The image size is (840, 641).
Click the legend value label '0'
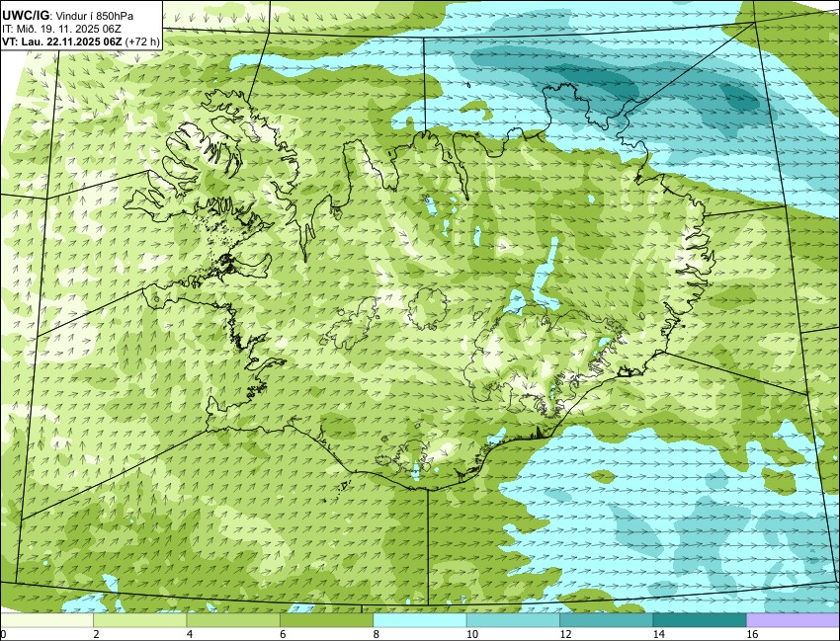tap(3, 634)
